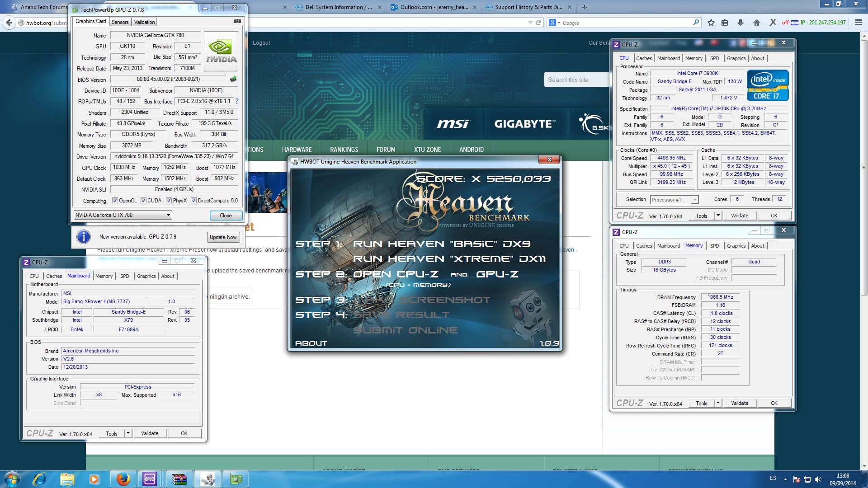This screenshot has height=488, width=868.
Task: Click Bus Interface question mark help icon
Action: point(237,101)
